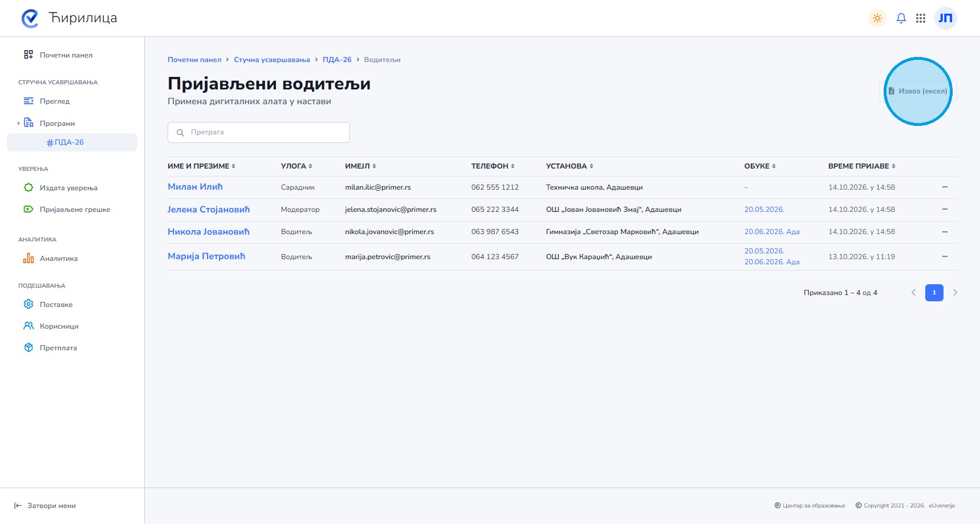Open notifications bell icon
Viewport: 980px width, 524px height.
coord(901,18)
